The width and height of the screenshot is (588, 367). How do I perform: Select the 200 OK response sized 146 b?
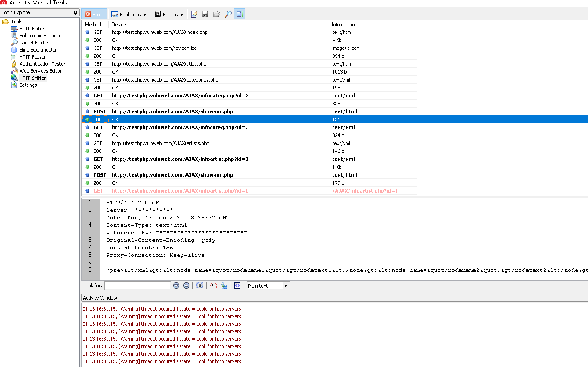point(250,151)
